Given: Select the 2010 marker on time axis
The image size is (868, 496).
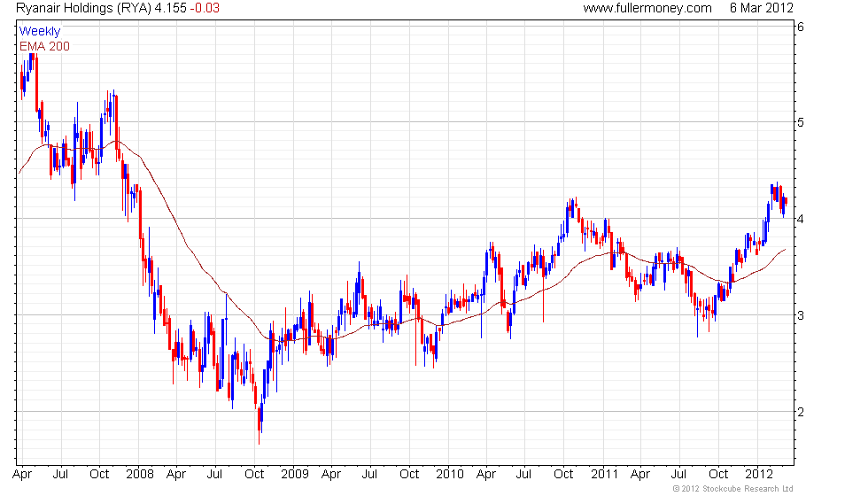Looking at the screenshot, I should pyautogui.click(x=450, y=474).
